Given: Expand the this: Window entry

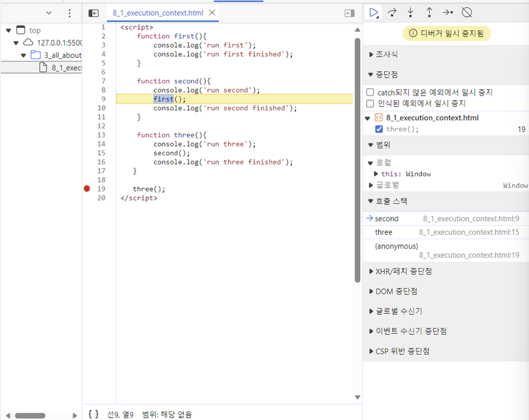Looking at the screenshot, I should (x=376, y=174).
